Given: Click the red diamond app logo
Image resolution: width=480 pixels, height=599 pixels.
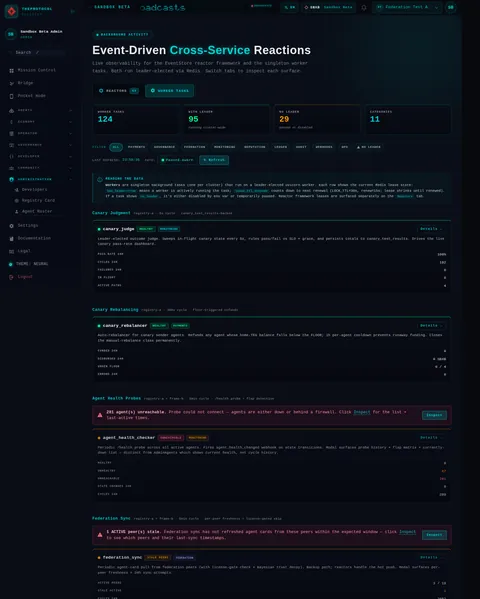Looking at the screenshot, I should point(11,11).
